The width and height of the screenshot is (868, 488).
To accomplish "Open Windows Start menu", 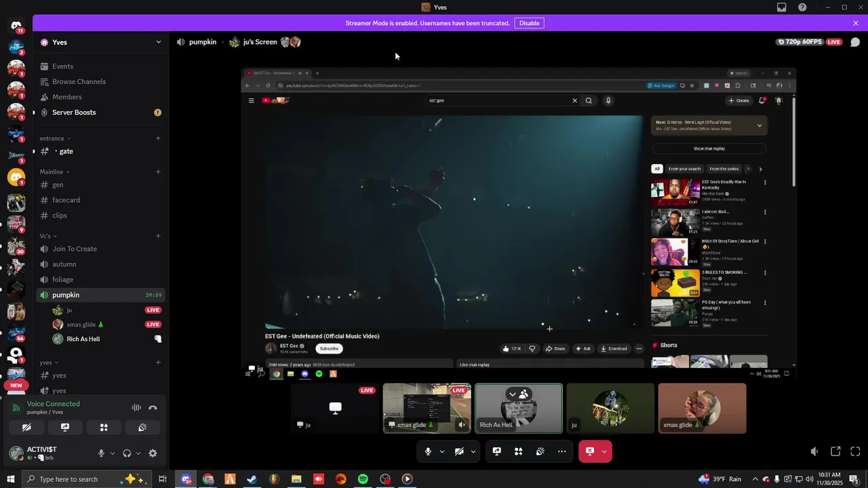I will tap(10, 479).
